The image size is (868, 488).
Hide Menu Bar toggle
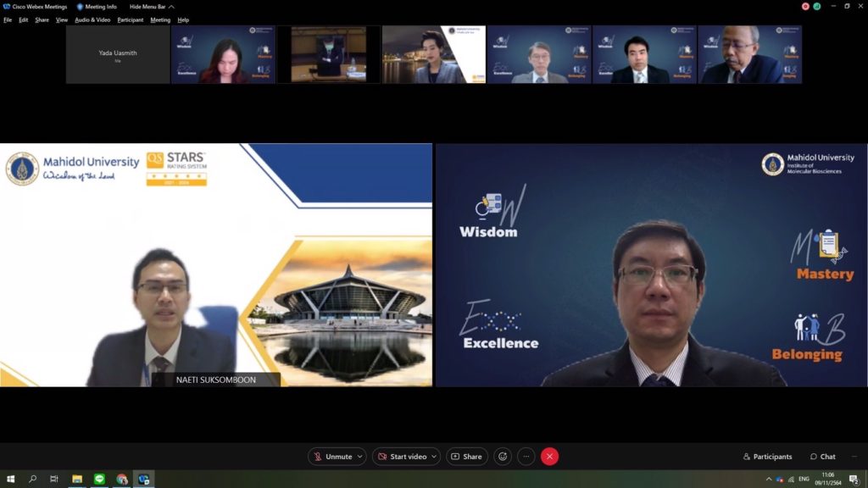point(152,7)
